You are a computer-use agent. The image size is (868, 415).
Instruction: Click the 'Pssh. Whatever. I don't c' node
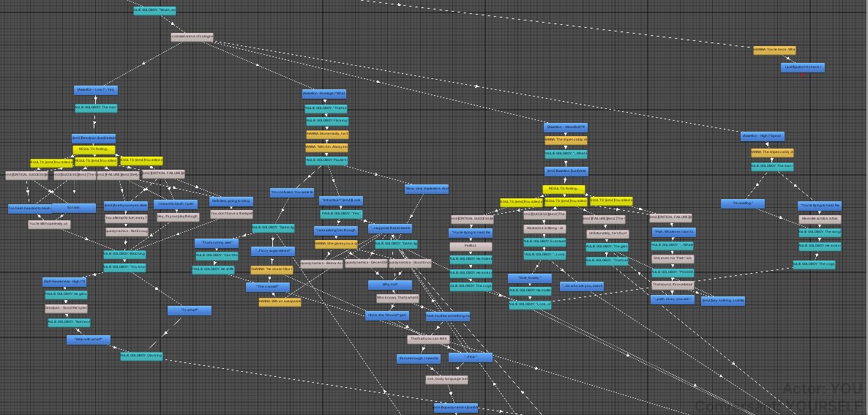coord(674,233)
